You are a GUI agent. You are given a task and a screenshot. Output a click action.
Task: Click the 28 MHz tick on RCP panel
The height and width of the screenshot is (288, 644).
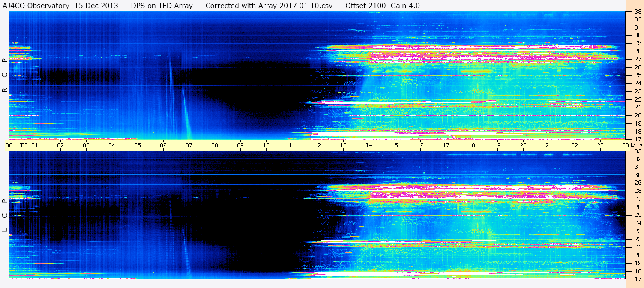637,51
